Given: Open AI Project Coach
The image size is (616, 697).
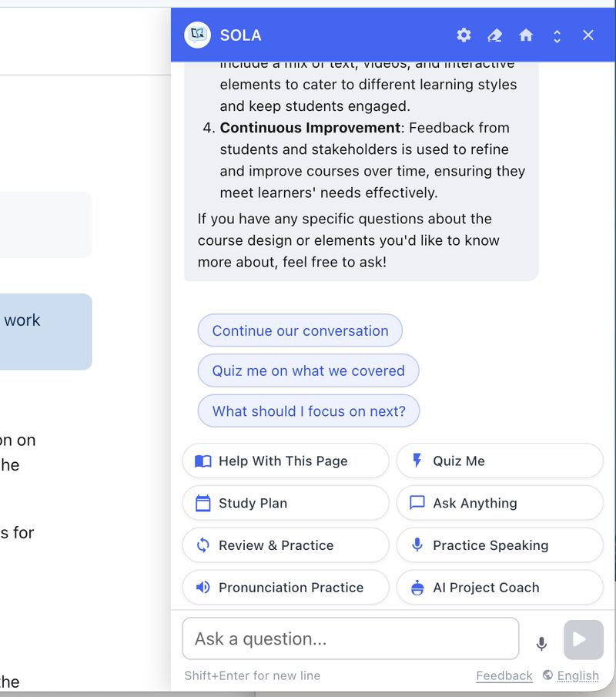Looking at the screenshot, I should pyautogui.click(x=499, y=588).
